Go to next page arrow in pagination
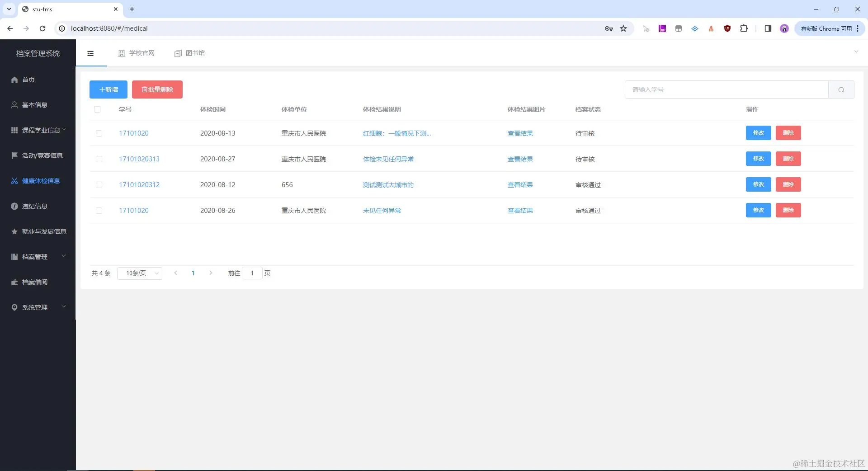 [x=211, y=273]
